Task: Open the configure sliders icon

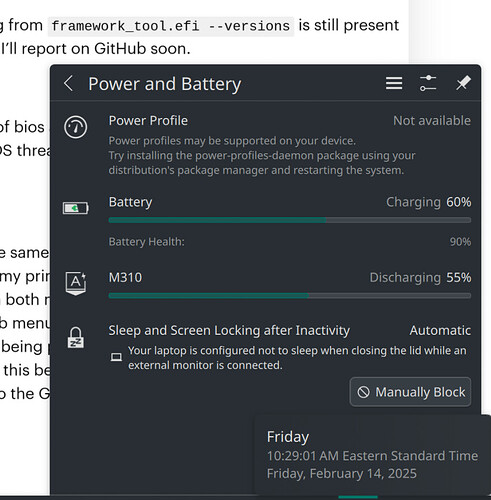Action: 428,83
